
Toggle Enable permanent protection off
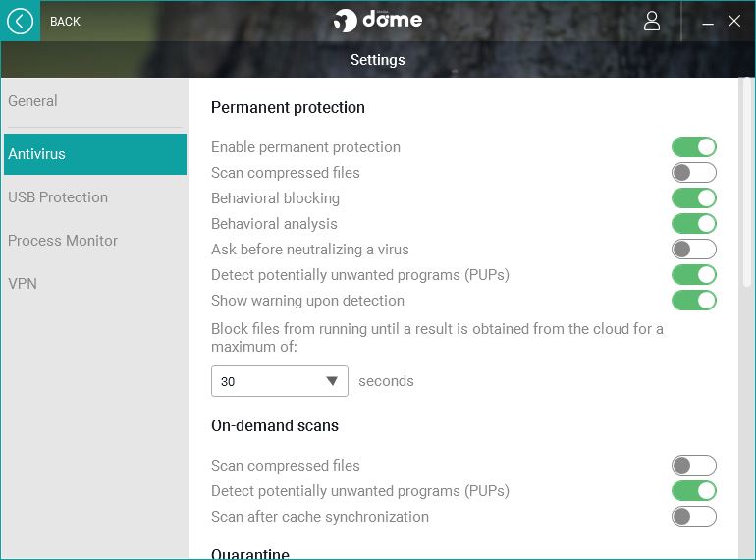click(694, 147)
